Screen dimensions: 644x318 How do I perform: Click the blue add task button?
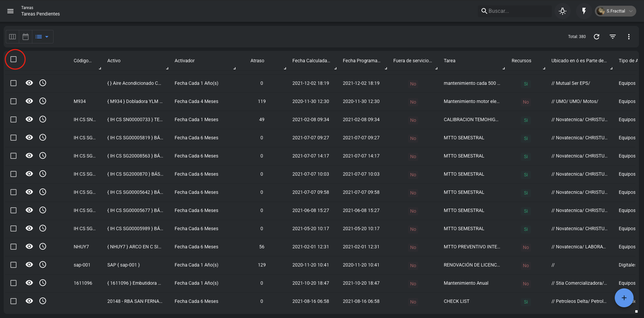624,298
